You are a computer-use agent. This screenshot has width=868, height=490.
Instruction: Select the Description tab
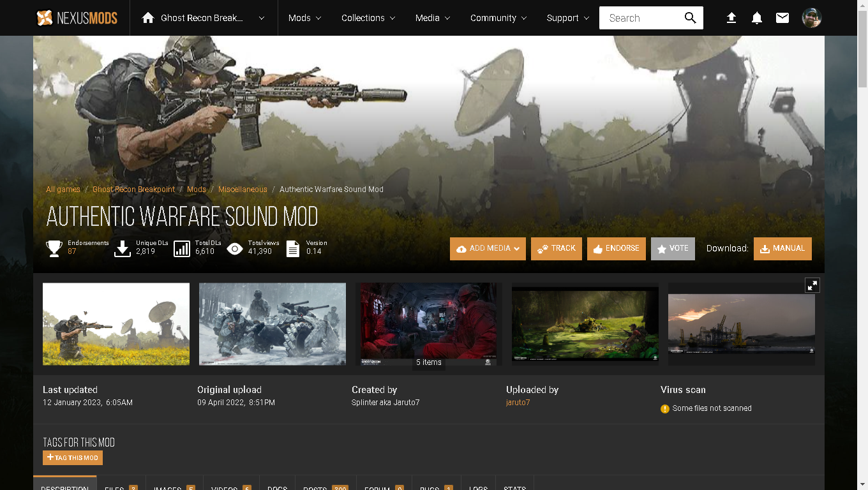click(65, 483)
